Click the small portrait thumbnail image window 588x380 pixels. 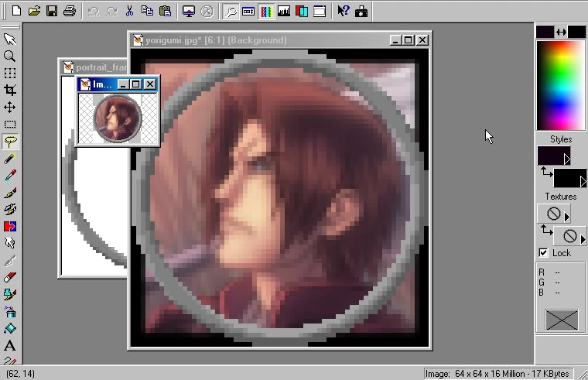click(x=118, y=118)
